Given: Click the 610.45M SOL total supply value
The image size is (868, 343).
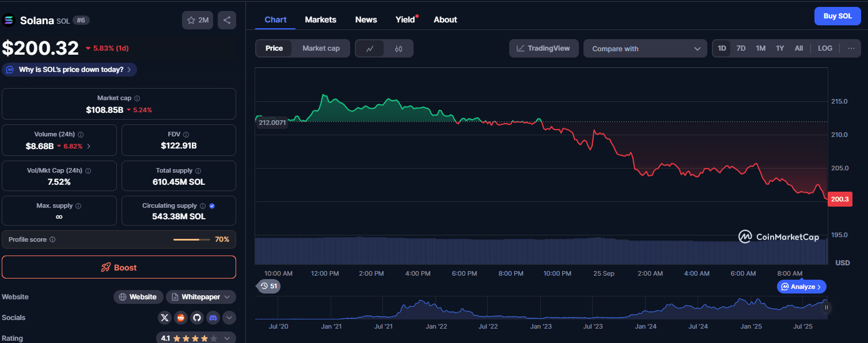Looking at the screenshot, I should [x=179, y=182].
